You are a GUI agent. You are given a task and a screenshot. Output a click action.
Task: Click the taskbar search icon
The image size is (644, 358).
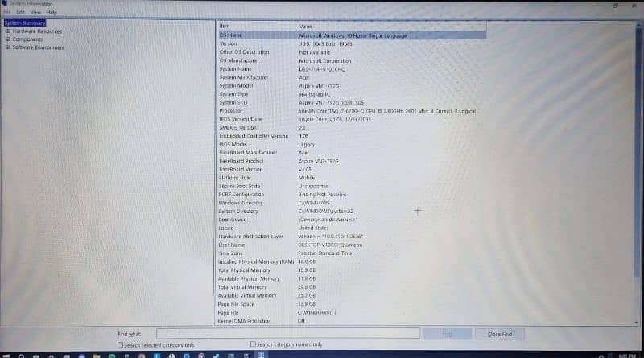pos(22,355)
